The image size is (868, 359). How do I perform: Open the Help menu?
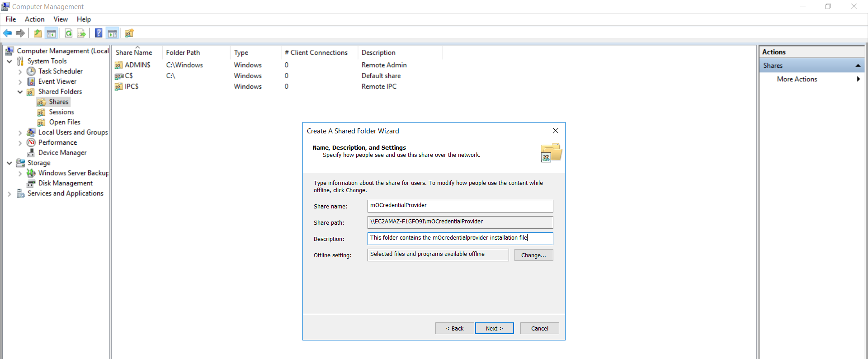pyautogui.click(x=84, y=19)
